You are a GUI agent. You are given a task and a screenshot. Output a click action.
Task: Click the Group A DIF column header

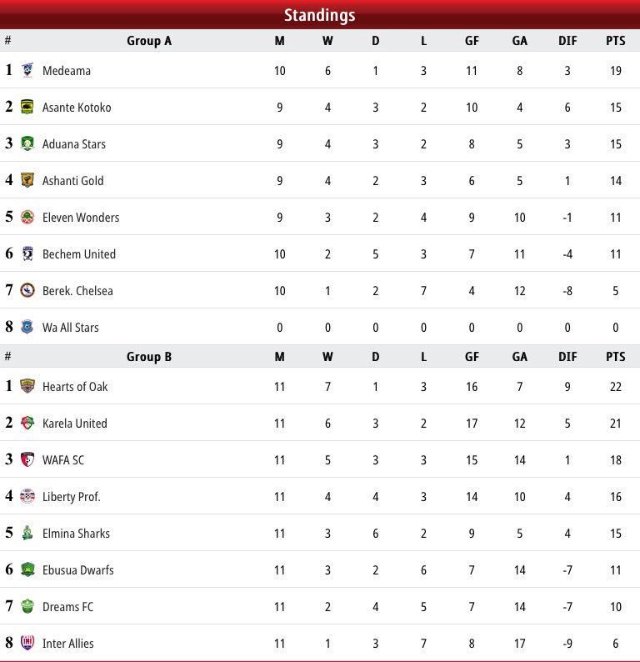click(x=567, y=41)
